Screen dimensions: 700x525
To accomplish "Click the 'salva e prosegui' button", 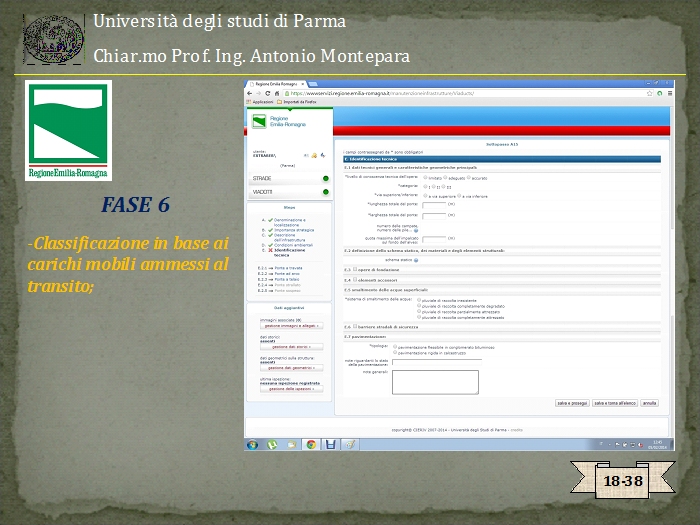I will pyautogui.click(x=570, y=403).
